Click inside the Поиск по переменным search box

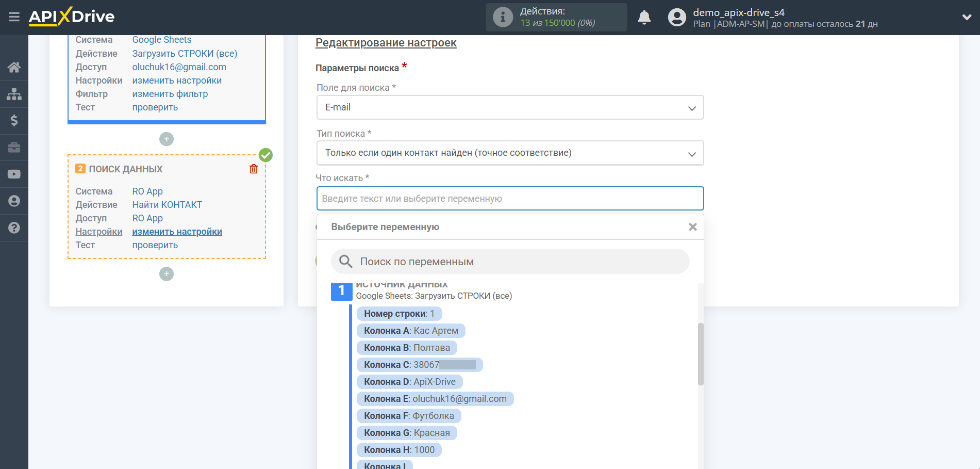tap(510, 262)
